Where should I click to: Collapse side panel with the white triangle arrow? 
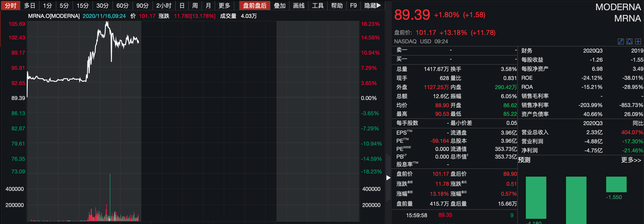click(388, 178)
